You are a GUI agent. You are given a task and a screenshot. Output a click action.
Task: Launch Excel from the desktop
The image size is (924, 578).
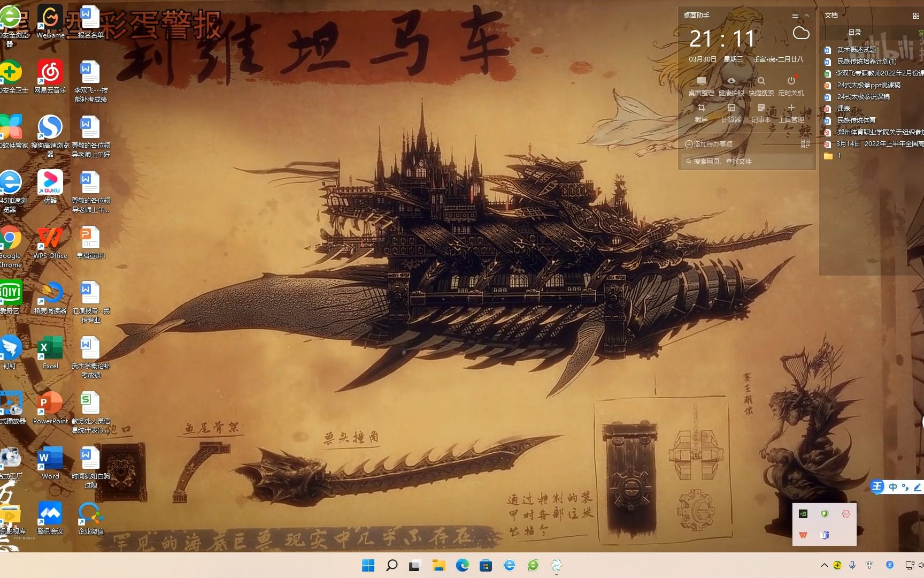tap(50, 352)
